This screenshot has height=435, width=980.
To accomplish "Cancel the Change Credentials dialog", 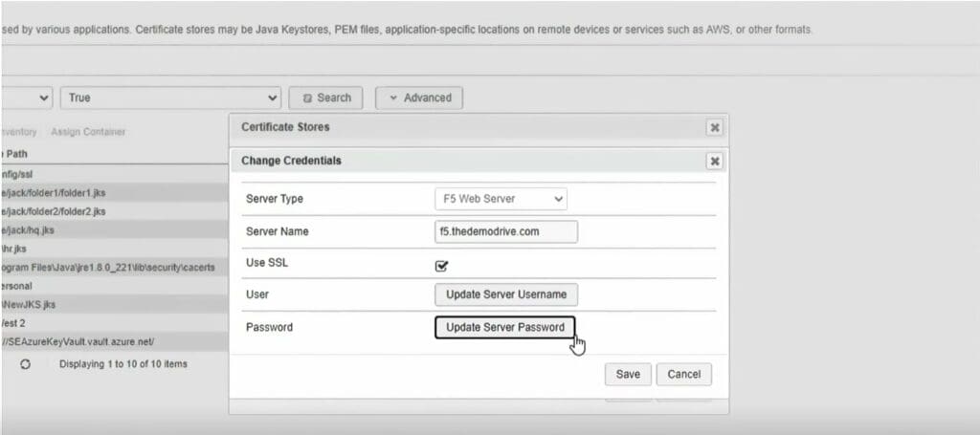I will click(x=683, y=374).
